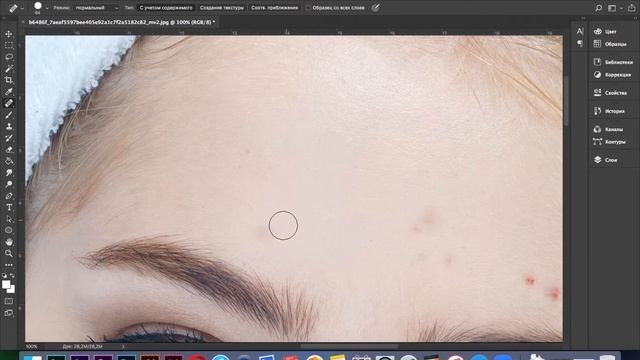
Task: Open the Образцы panel
Action: click(610, 44)
